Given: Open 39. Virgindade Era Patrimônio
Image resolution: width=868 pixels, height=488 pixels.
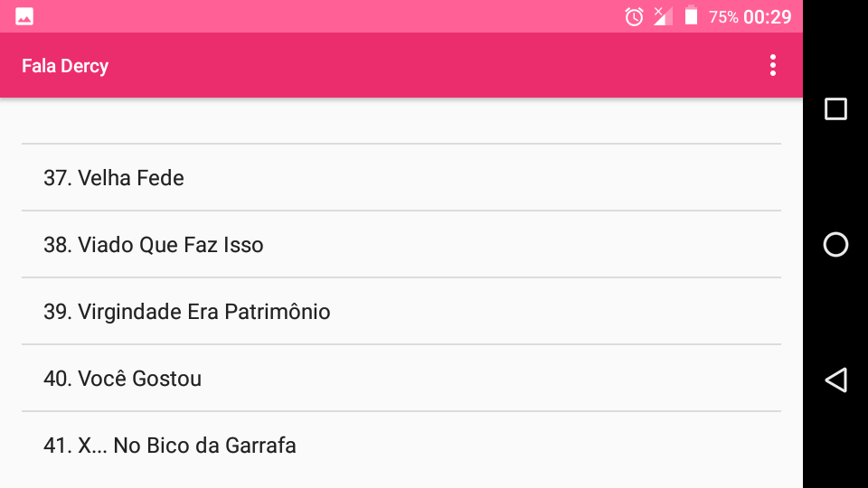Looking at the screenshot, I should click(x=187, y=312).
